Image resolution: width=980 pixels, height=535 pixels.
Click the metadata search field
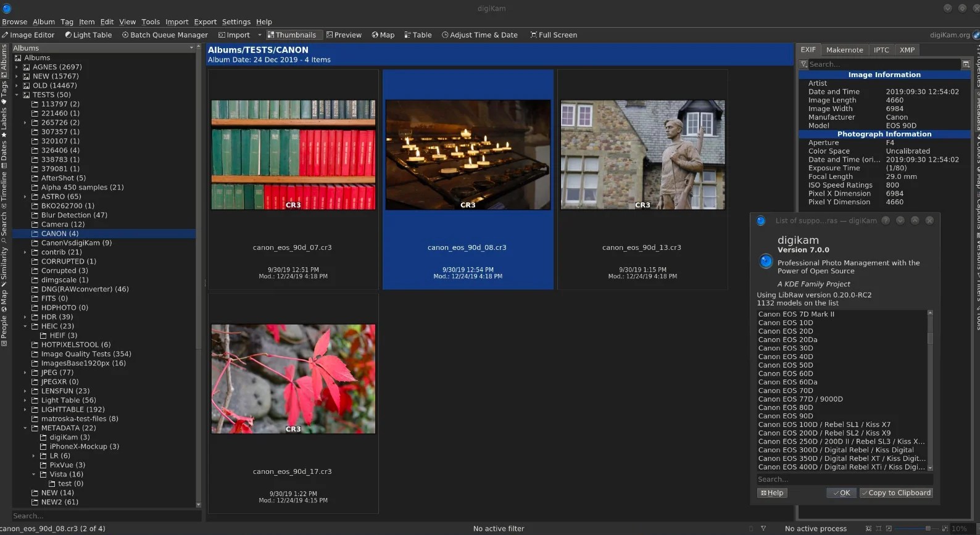884,64
